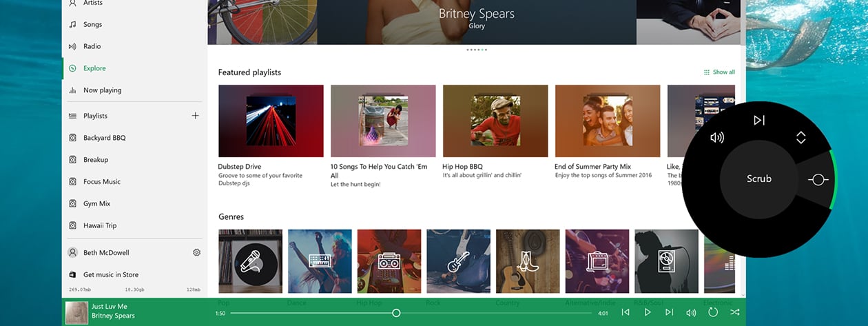Open volume control in player bar

click(691, 312)
